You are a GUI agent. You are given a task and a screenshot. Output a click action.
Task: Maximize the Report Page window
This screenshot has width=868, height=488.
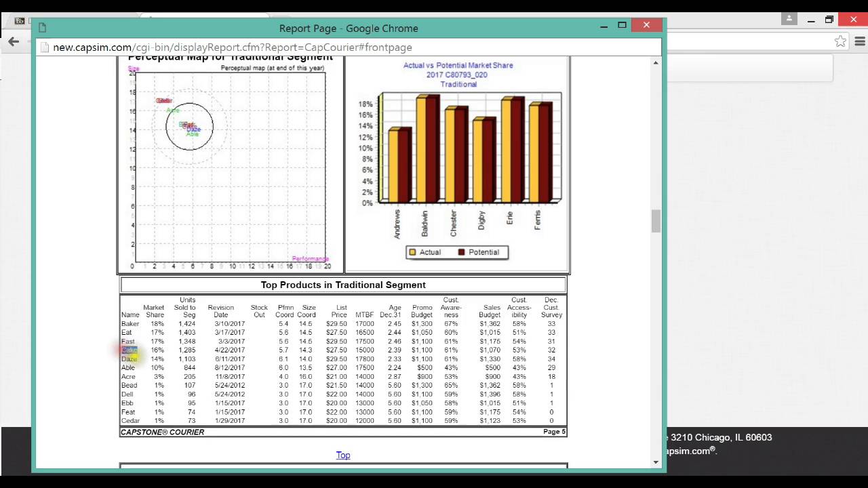pos(622,25)
